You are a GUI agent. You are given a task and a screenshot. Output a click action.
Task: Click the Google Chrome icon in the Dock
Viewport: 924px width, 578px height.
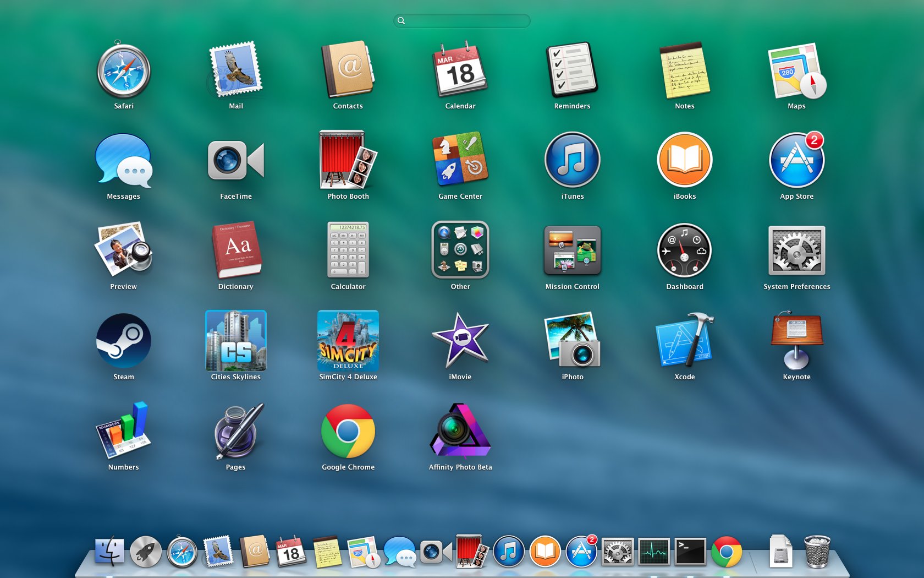(727, 552)
